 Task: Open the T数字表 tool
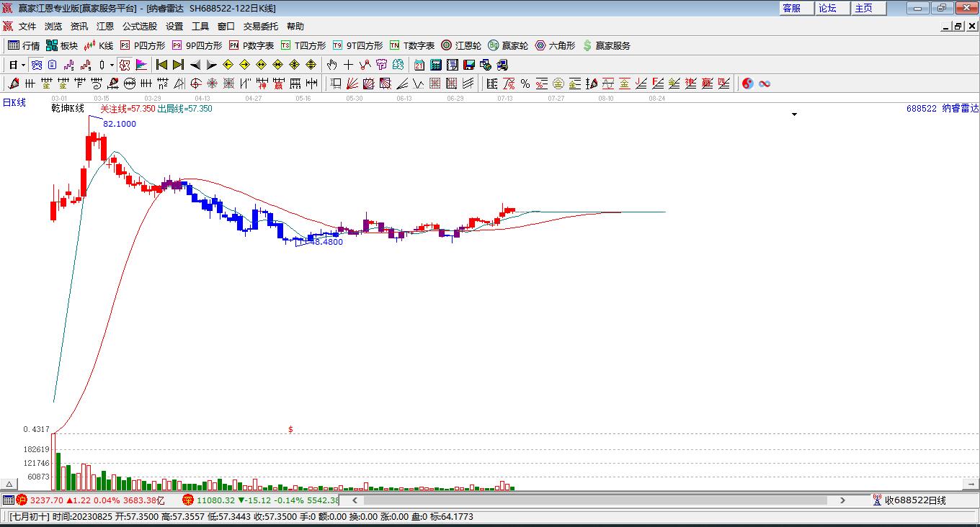click(x=411, y=45)
